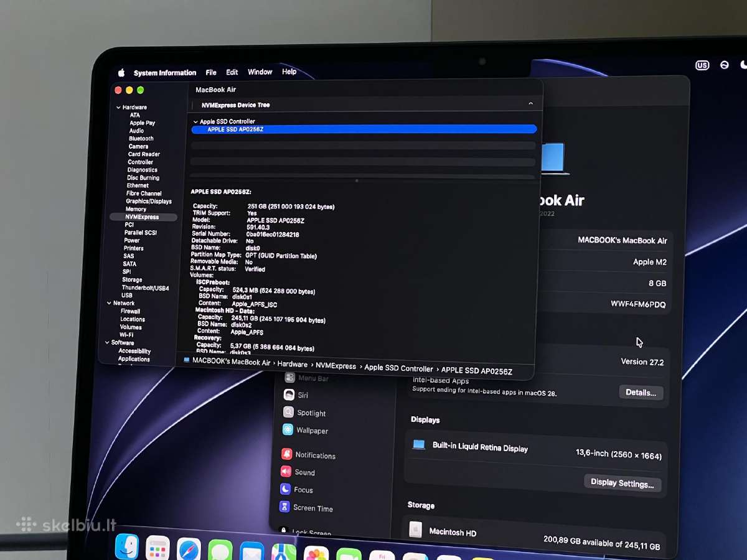Open Messages from the Dock

(220, 551)
